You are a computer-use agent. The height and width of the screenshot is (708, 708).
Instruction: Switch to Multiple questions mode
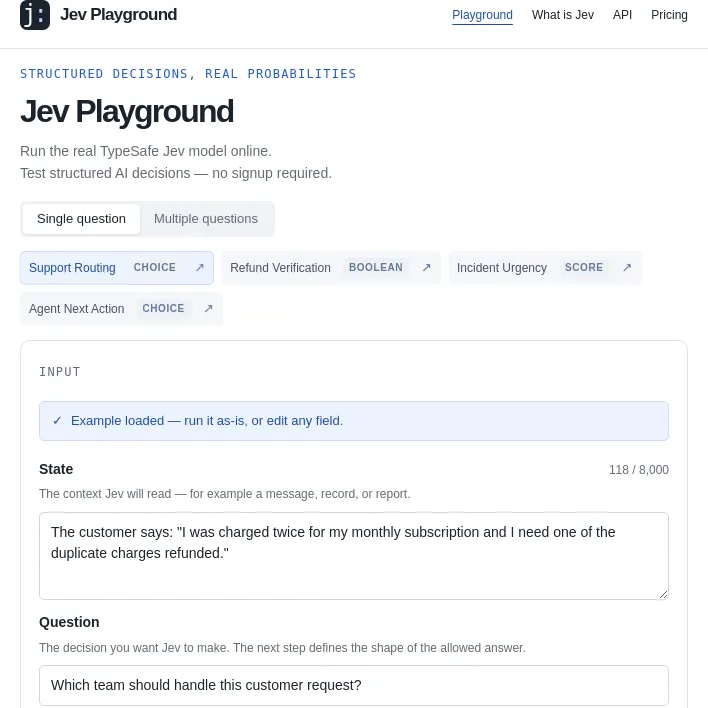tap(206, 219)
